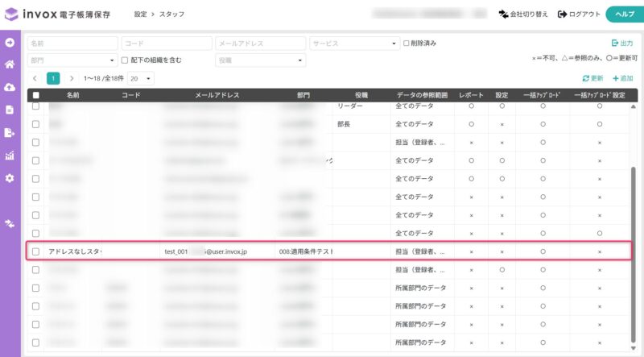Click the メールアドレス column header

217,95
